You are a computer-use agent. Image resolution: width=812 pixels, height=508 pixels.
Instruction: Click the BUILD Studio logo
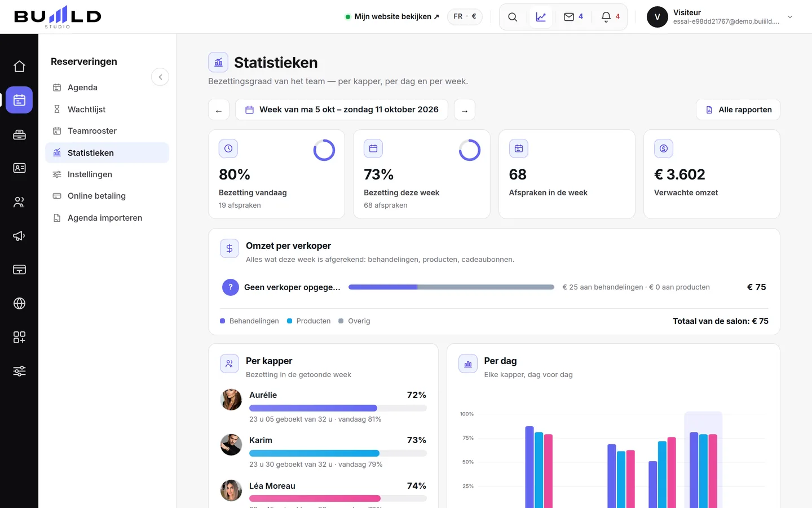pos(58,17)
